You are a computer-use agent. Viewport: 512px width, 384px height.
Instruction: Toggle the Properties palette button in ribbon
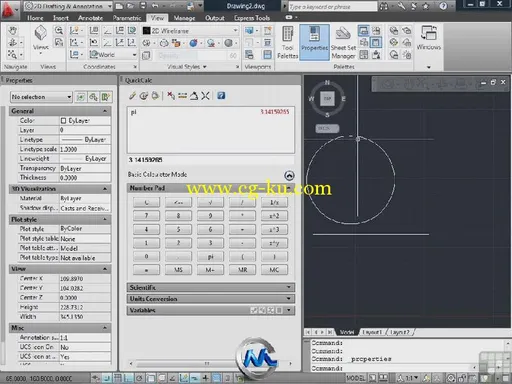coord(314,42)
